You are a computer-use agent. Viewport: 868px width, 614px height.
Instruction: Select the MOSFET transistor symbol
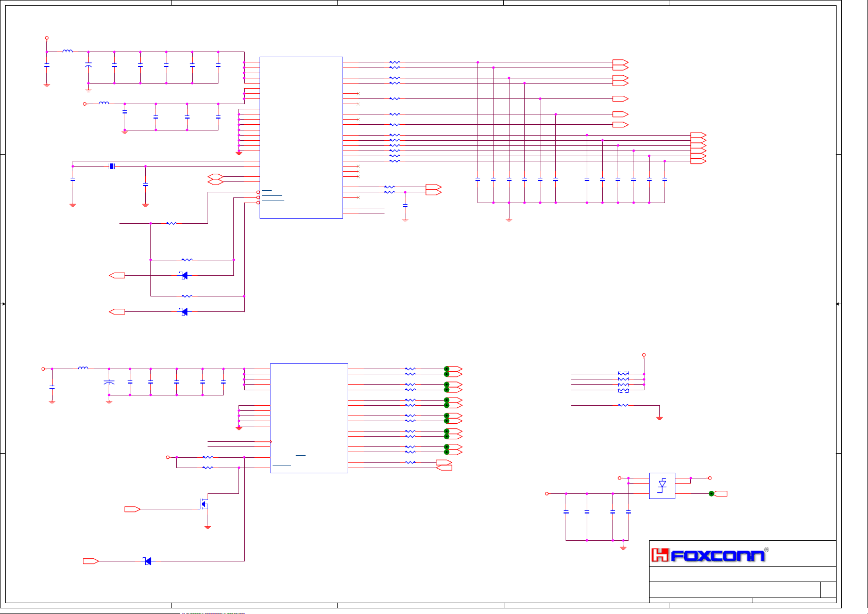coord(203,504)
